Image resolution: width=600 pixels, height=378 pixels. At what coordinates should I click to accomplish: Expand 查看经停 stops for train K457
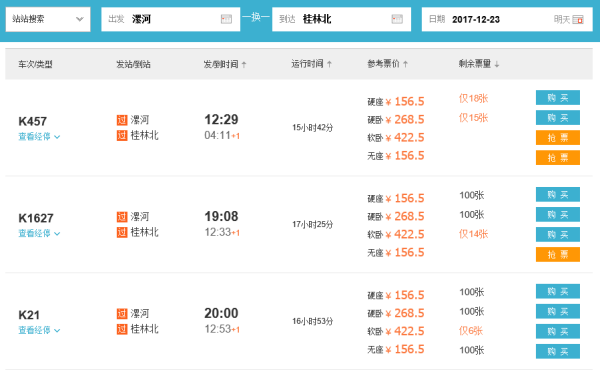point(39,137)
